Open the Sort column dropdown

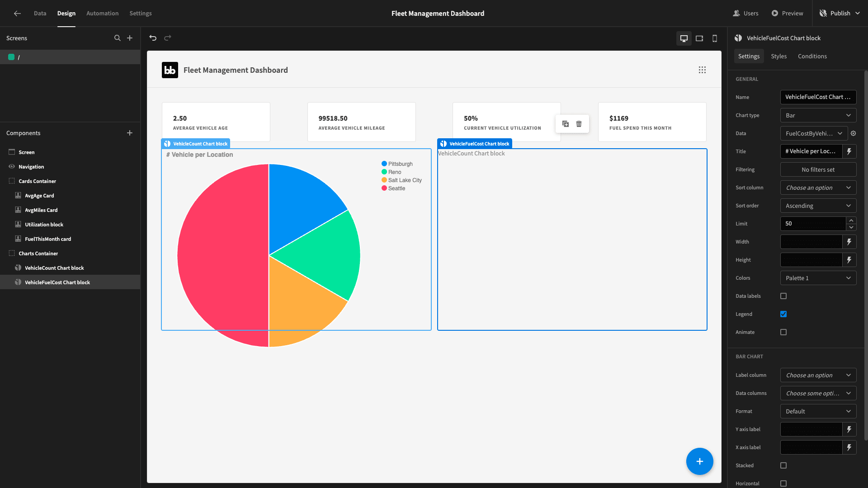[818, 188]
